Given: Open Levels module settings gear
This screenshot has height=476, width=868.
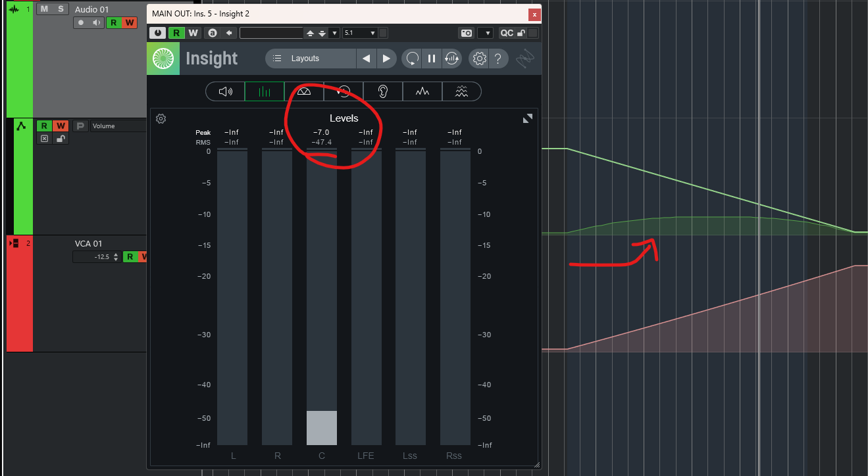Looking at the screenshot, I should pos(161,118).
